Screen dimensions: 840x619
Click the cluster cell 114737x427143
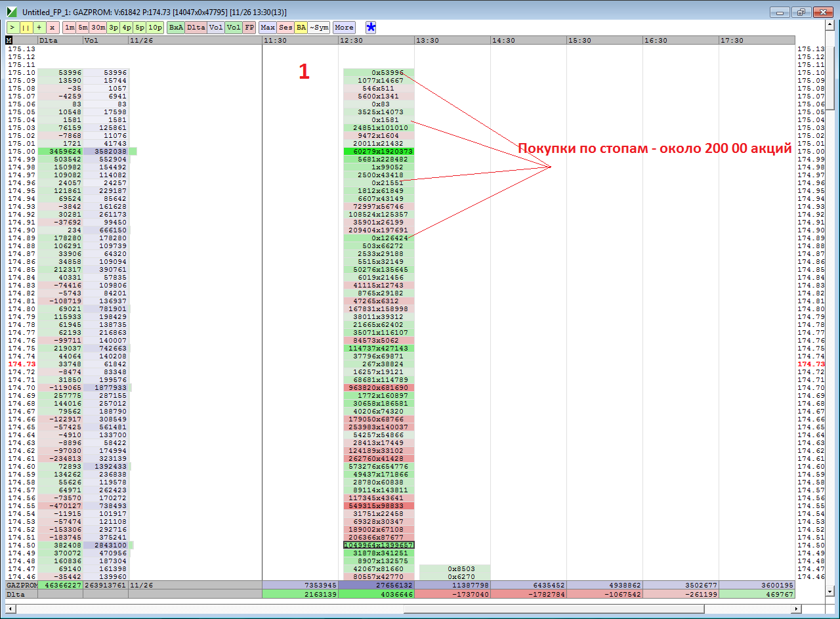point(379,349)
